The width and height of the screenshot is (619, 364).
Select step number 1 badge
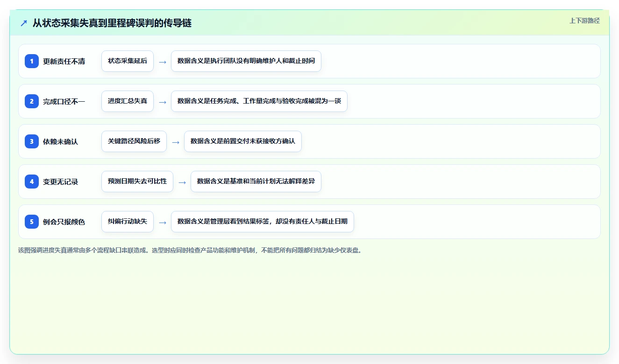32,61
